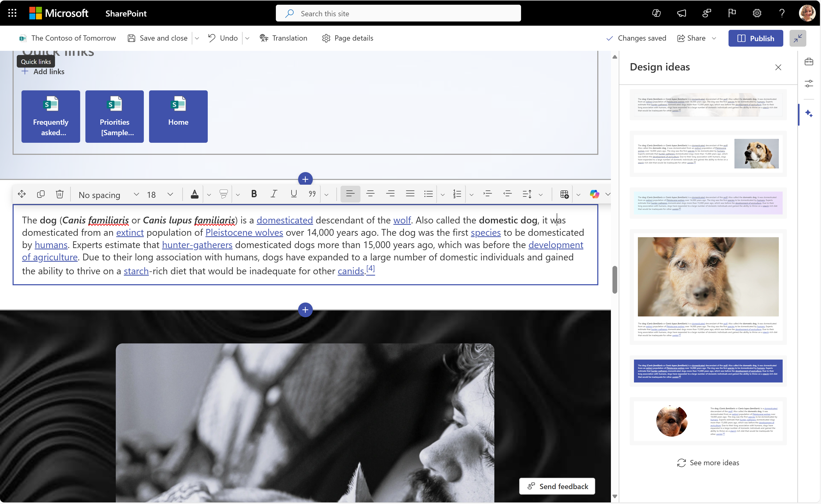Click the text highlight color icon

pyautogui.click(x=224, y=194)
